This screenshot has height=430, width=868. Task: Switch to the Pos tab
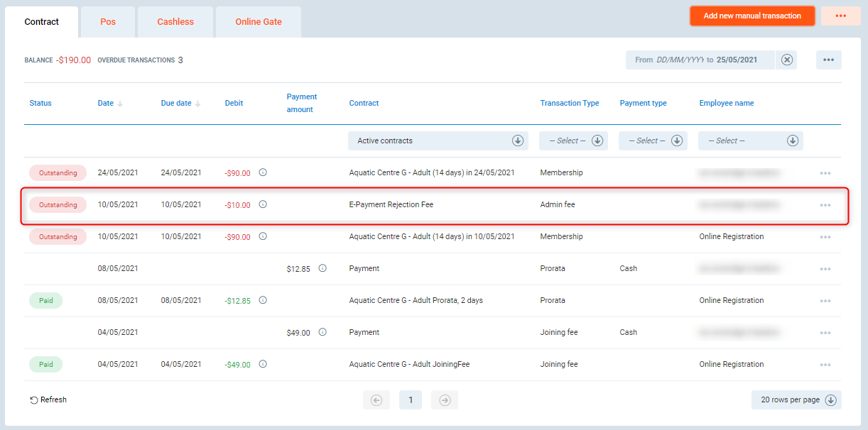tap(108, 22)
